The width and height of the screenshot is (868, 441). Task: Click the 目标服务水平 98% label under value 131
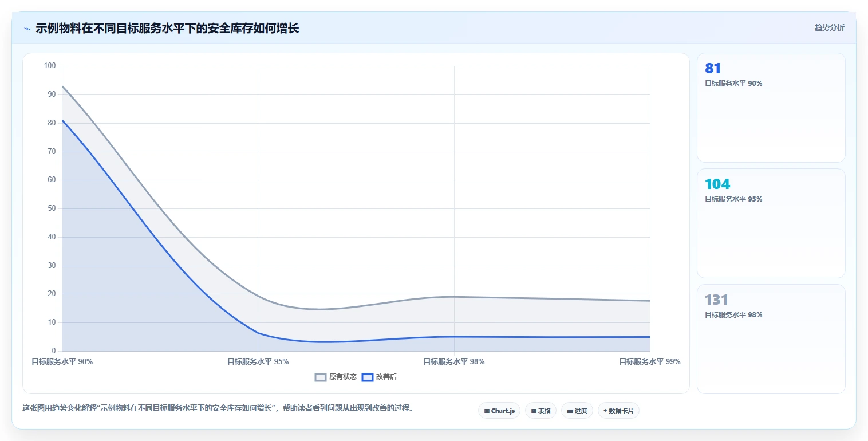(x=733, y=315)
